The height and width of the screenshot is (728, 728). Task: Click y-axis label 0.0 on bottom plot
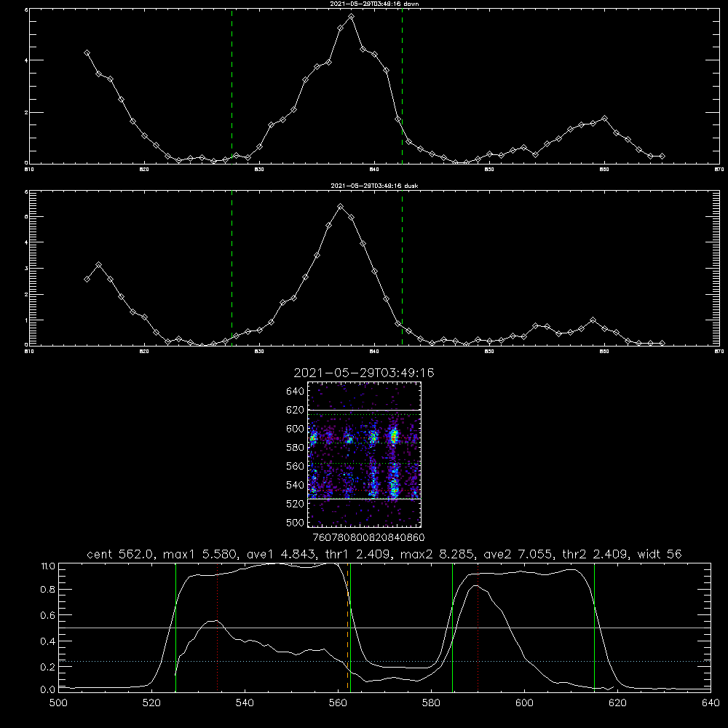(x=48, y=690)
